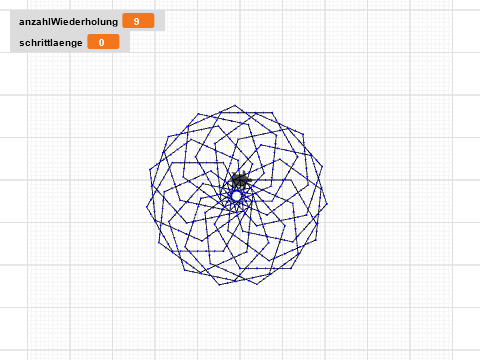Click the lowest vertex of the drawn pattern
Screen dimensions: 480x360
219,285
